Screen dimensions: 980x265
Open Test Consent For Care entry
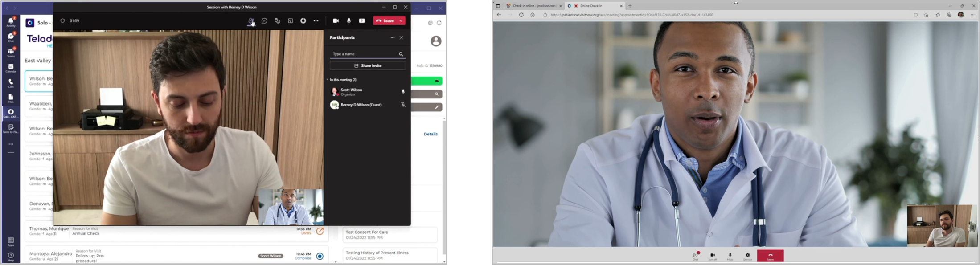pos(390,235)
